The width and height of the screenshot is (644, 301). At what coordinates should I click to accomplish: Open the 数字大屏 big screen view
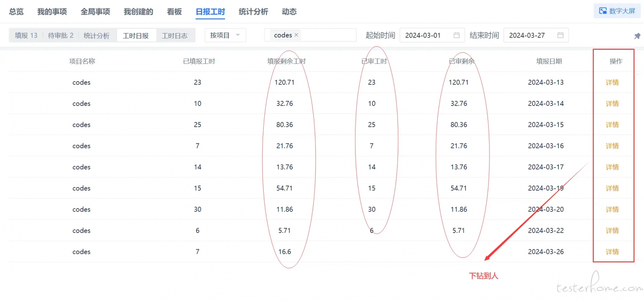point(617,11)
